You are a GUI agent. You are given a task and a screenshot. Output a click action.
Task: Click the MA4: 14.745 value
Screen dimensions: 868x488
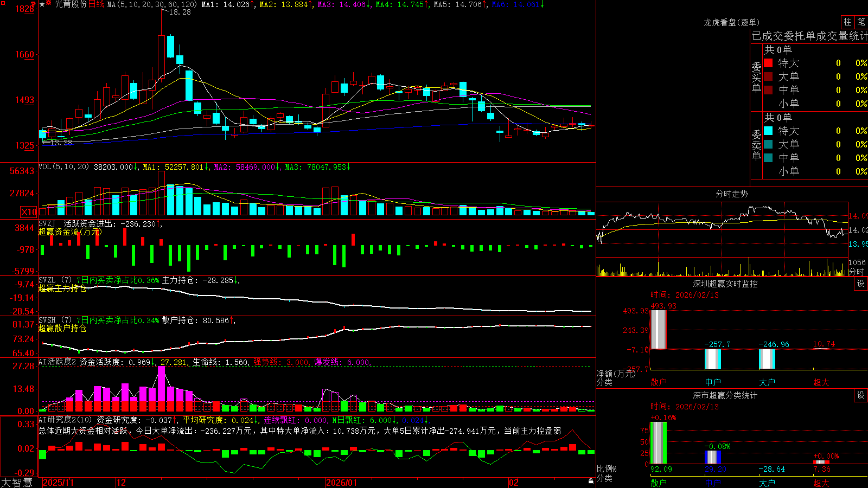tap(401, 4)
